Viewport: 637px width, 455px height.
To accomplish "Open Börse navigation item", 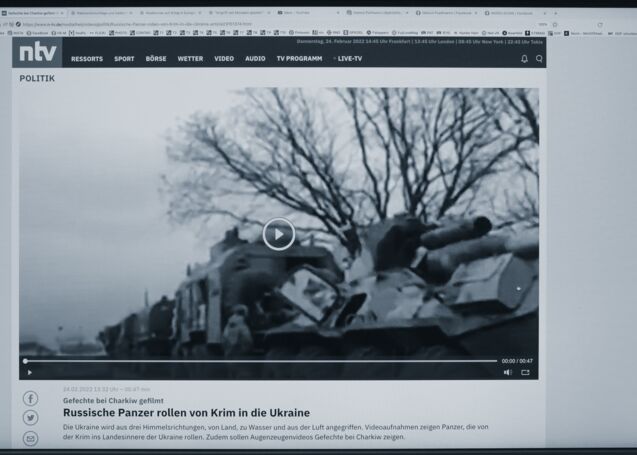I will [156, 59].
